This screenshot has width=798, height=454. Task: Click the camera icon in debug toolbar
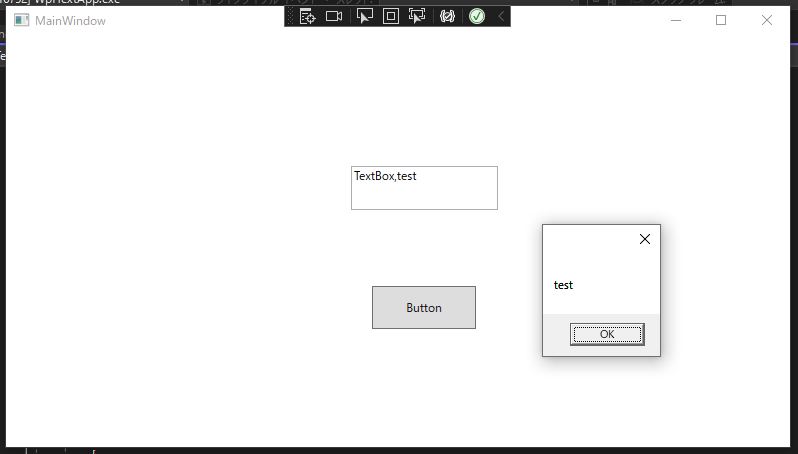(334, 16)
